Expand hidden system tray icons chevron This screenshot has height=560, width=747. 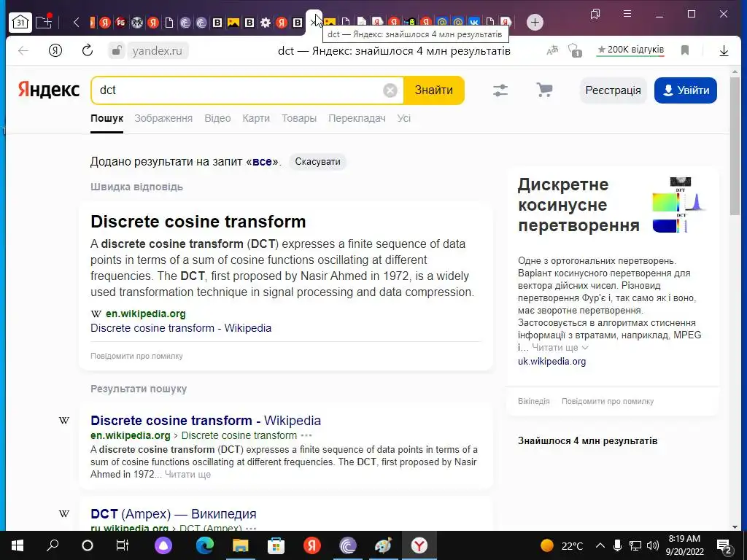tap(600, 545)
